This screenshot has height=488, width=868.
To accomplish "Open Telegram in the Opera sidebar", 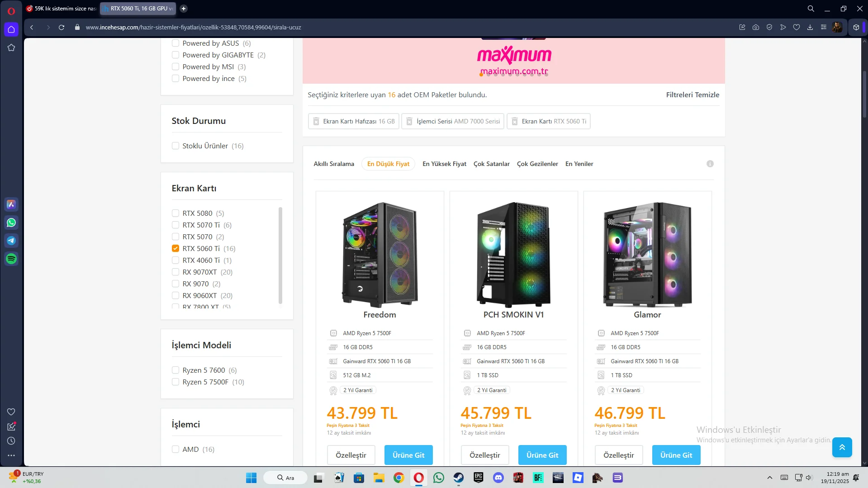I will (11, 241).
